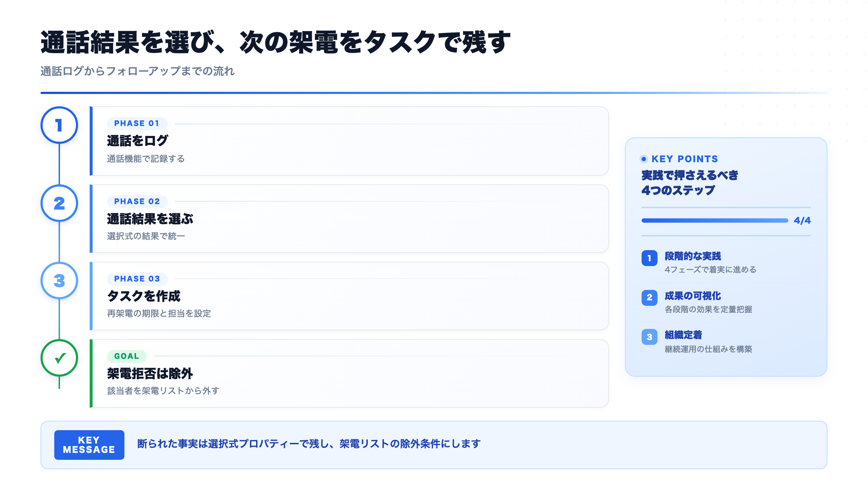This screenshot has width=868, height=488.
Task: Click the PHASE 01 pill label
Action: 137,124
